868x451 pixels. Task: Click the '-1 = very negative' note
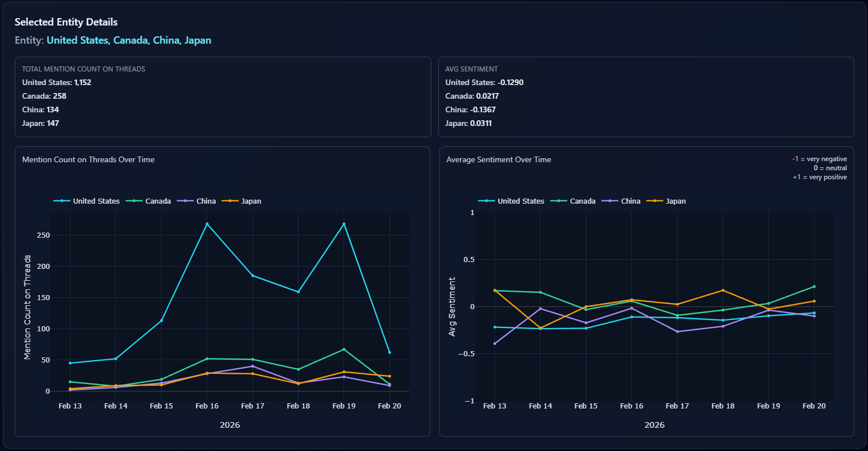pos(820,159)
